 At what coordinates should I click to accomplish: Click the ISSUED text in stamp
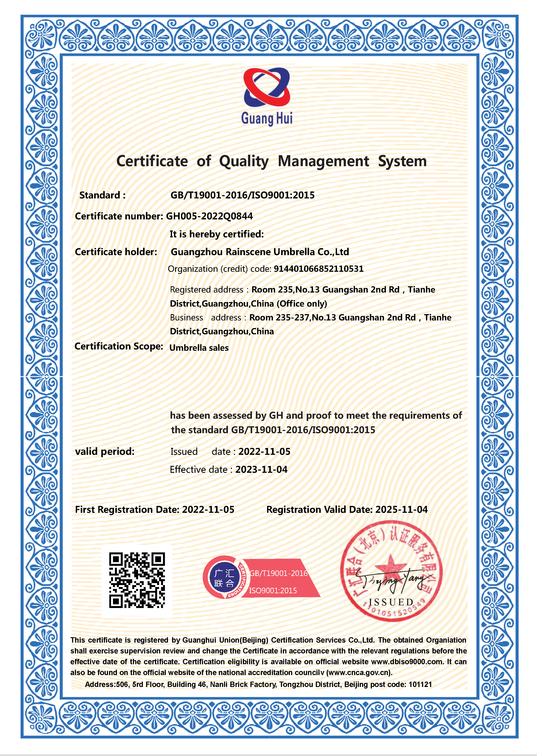pyautogui.click(x=391, y=602)
